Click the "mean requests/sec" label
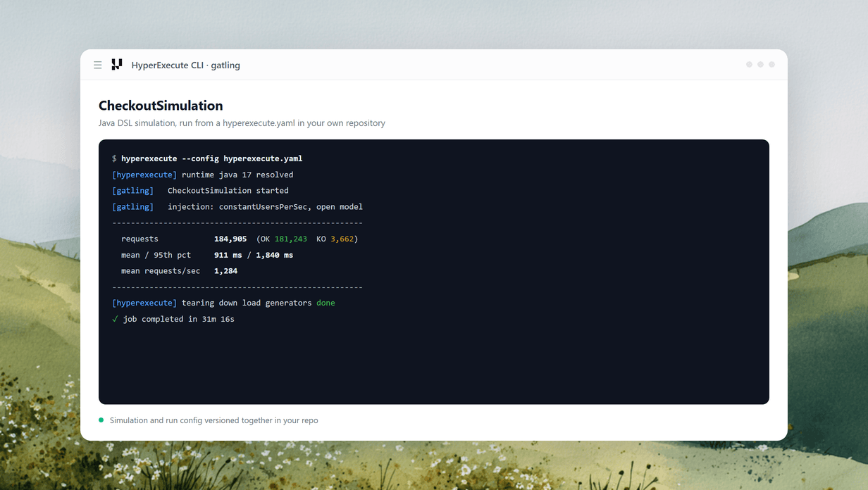The height and width of the screenshot is (490, 868). point(161,271)
